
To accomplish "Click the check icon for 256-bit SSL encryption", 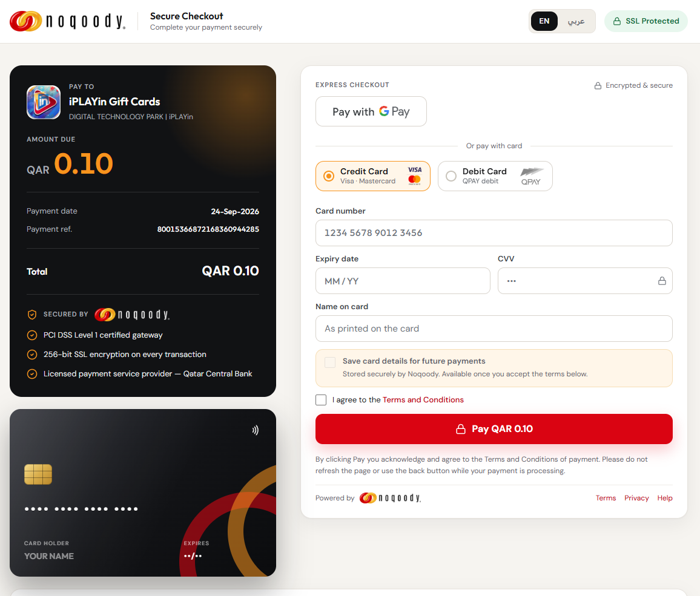I will click(32, 354).
